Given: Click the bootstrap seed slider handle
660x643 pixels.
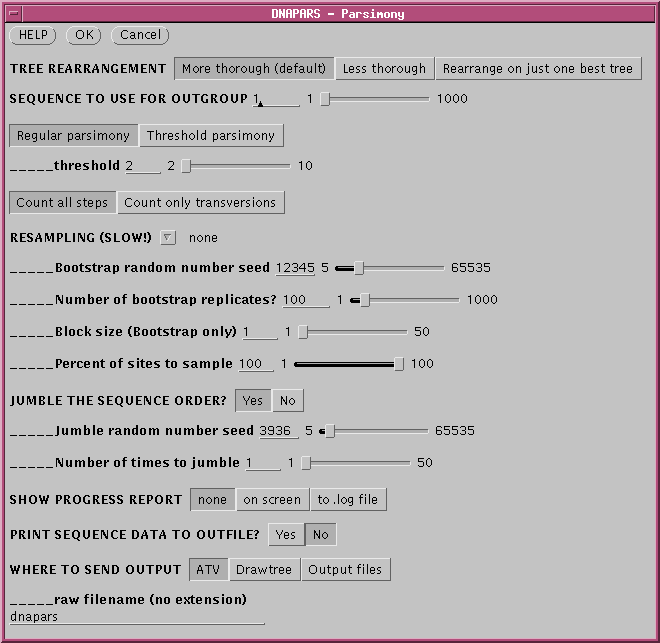Looking at the screenshot, I should (x=359, y=268).
